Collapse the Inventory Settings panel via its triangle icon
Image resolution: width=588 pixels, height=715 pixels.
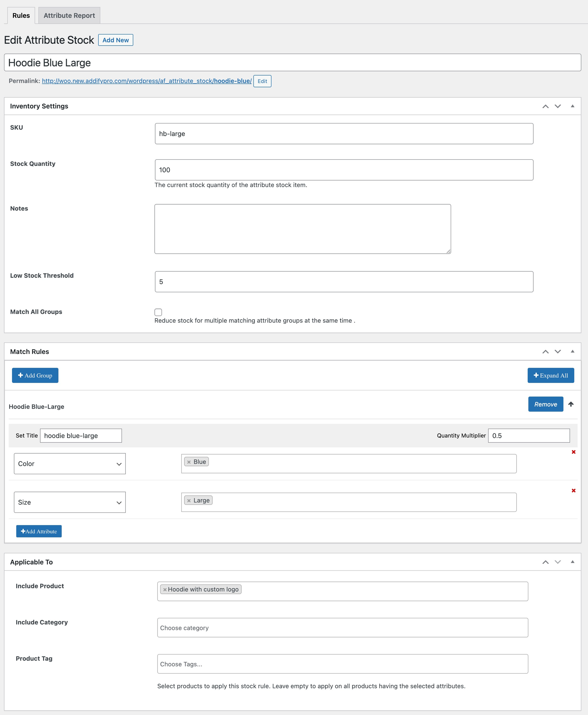coord(573,106)
